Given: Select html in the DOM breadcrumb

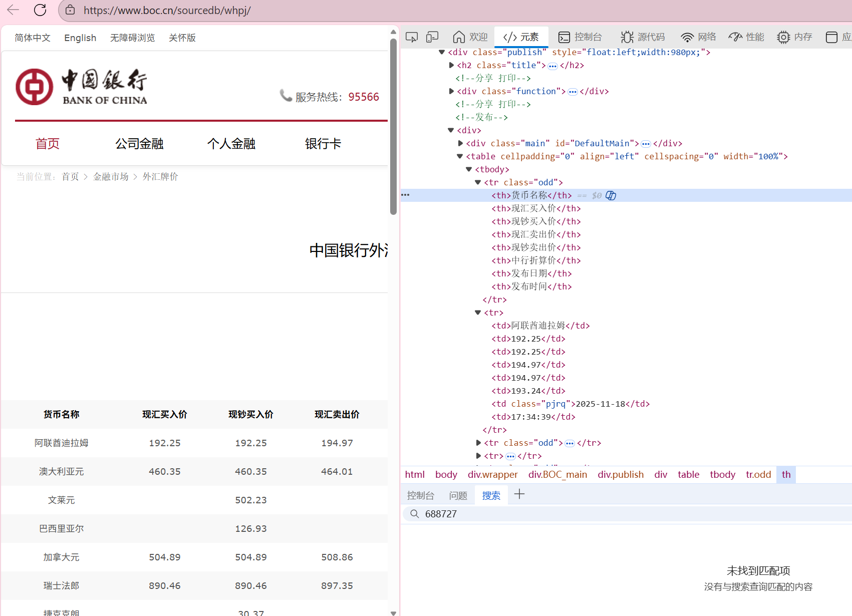Looking at the screenshot, I should point(415,474).
